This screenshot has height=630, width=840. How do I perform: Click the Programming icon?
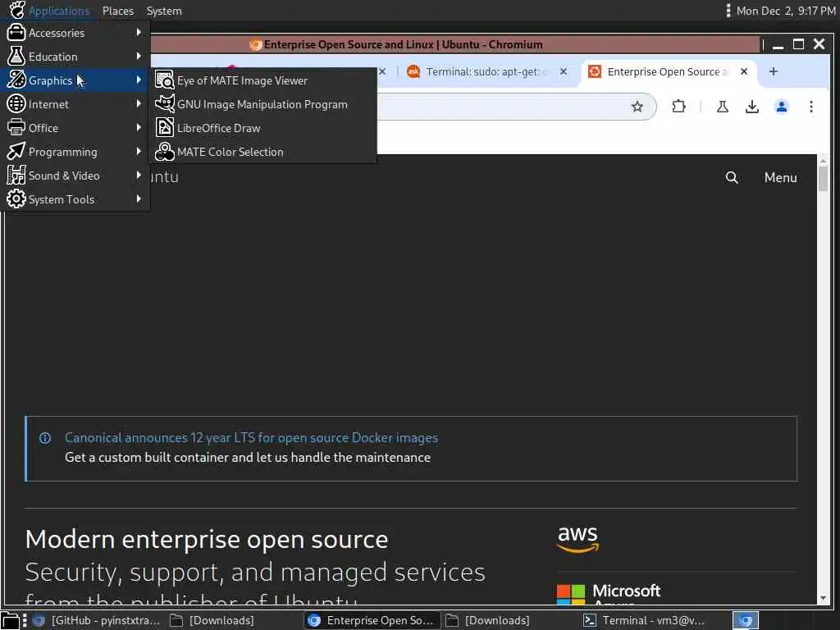[x=16, y=152]
